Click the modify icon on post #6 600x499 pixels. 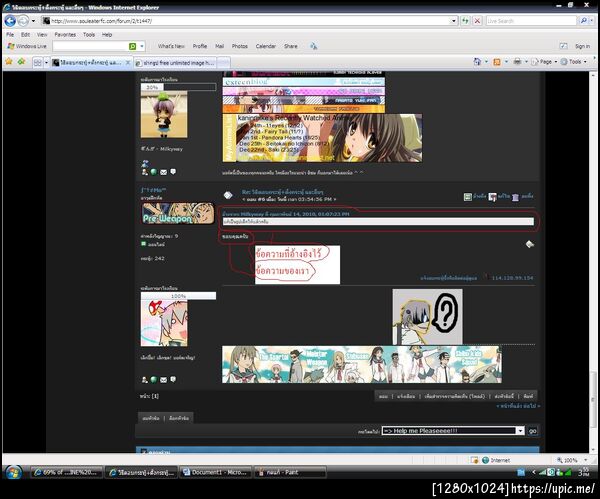492,197
